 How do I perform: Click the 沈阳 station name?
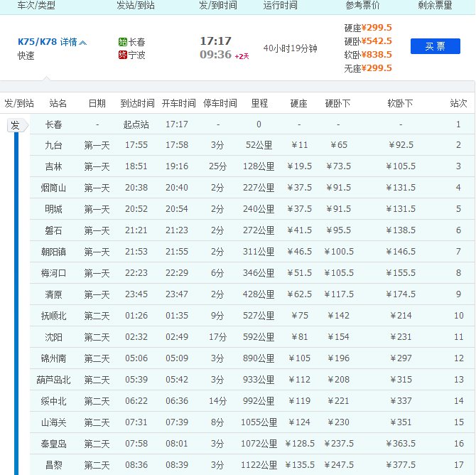(54, 337)
